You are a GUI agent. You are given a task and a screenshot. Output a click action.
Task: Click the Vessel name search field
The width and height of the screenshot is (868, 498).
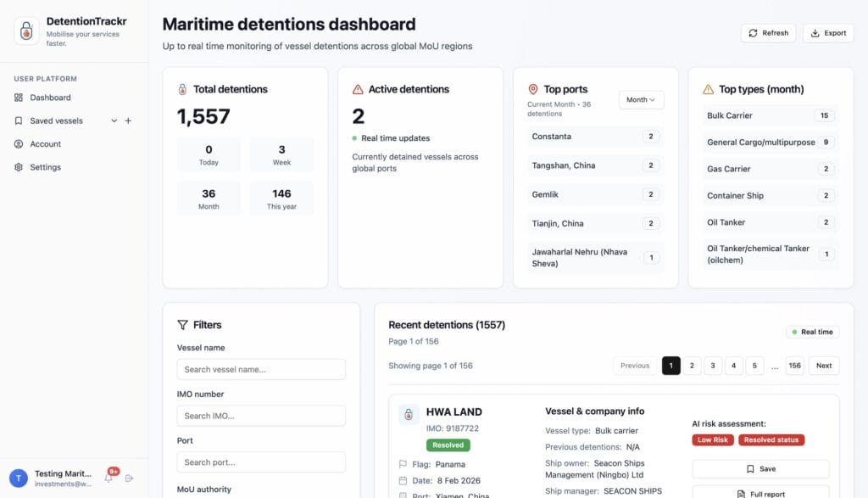(261, 370)
